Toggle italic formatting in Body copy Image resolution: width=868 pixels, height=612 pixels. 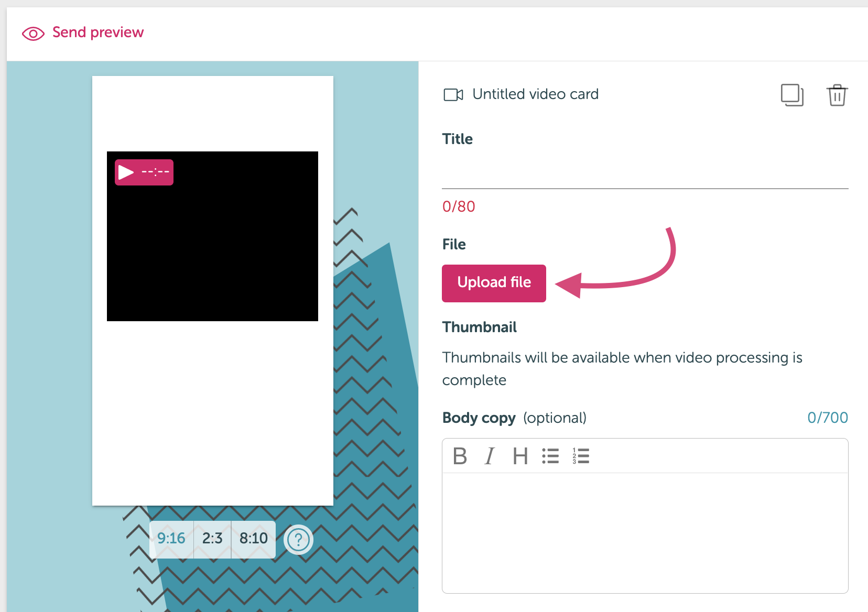[490, 456]
